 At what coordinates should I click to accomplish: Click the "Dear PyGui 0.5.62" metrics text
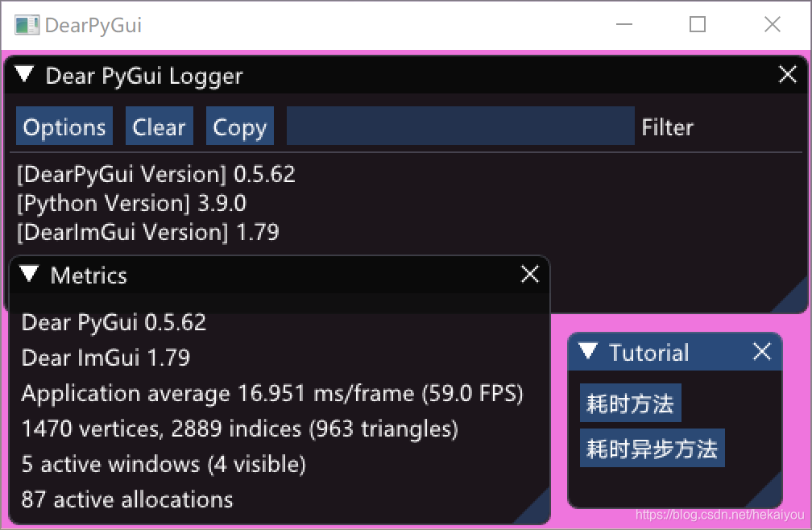pyautogui.click(x=114, y=322)
